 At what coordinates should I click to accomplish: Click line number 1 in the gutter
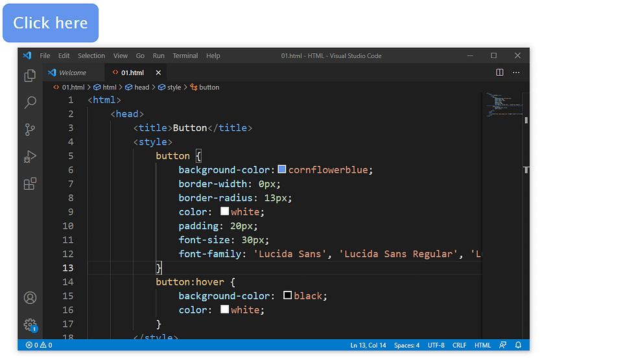[x=71, y=100]
